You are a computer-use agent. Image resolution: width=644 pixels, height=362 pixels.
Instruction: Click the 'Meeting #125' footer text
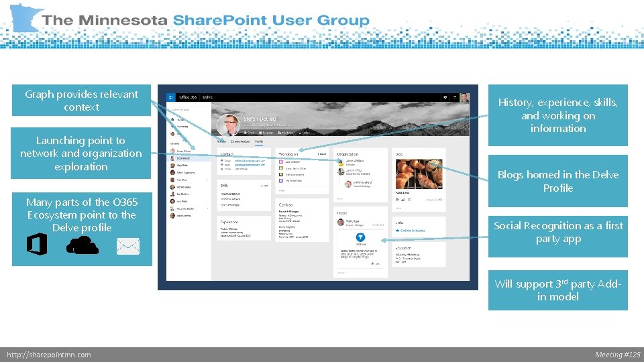(618, 355)
